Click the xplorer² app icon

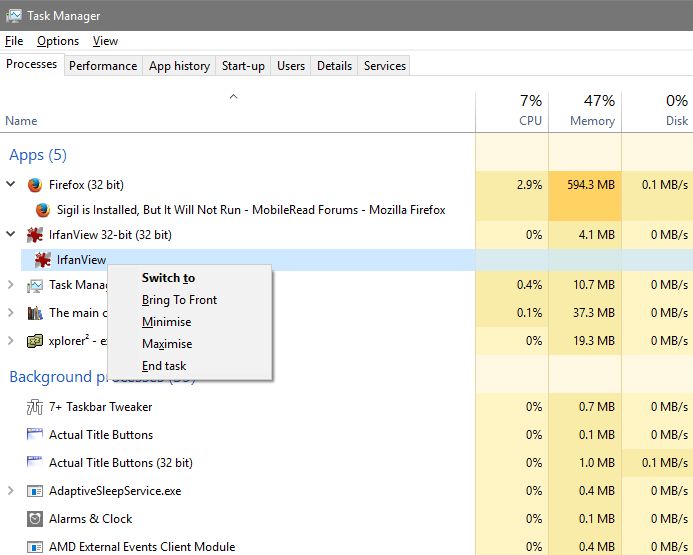pyautogui.click(x=34, y=341)
